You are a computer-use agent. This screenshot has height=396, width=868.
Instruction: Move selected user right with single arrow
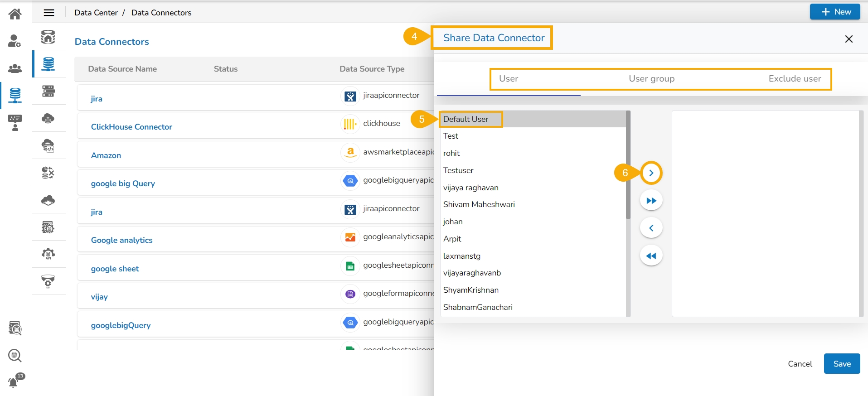click(651, 173)
